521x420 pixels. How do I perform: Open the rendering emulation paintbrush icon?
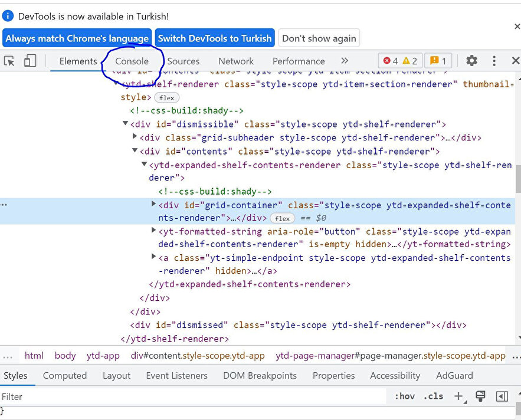click(x=480, y=396)
